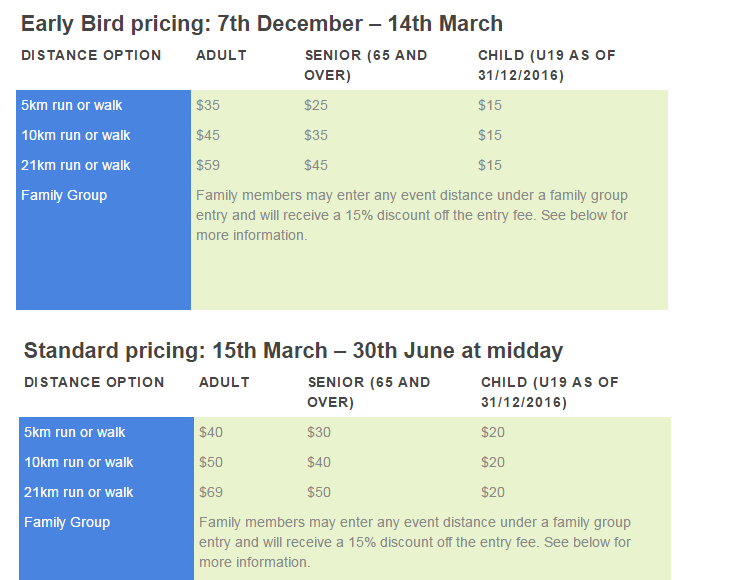This screenshot has width=748, height=580.
Task: Click the $59 adult 21km Early Bird price
Action: pyautogui.click(x=208, y=165)
